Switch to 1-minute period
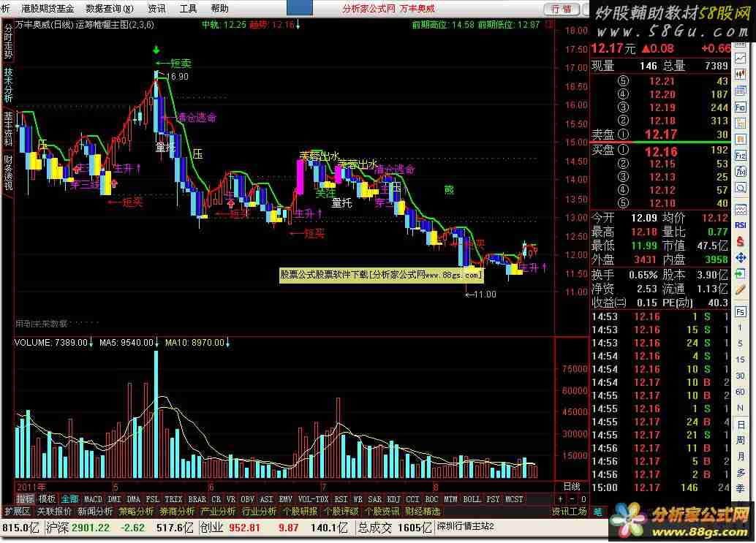This screenshot has height=543, width=756. pos(740,327)
